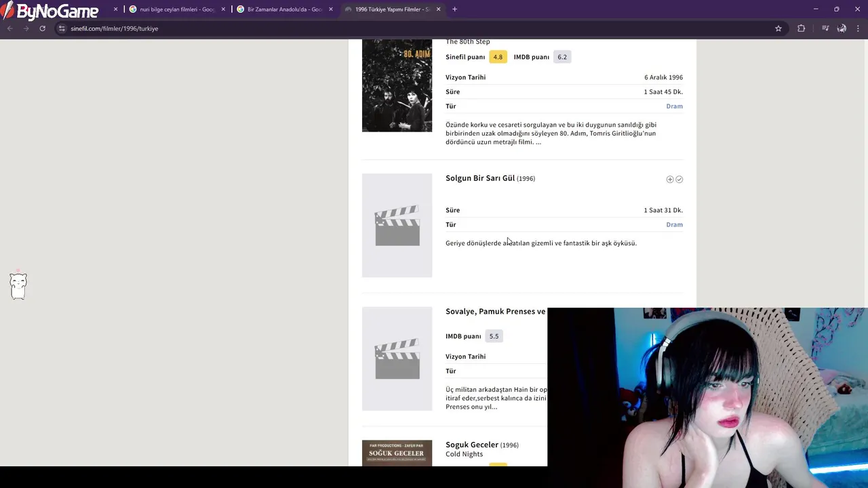Bookmark this page with the star icon
Viewport: 868px width, 488px height.
click(x=778, y=28)
